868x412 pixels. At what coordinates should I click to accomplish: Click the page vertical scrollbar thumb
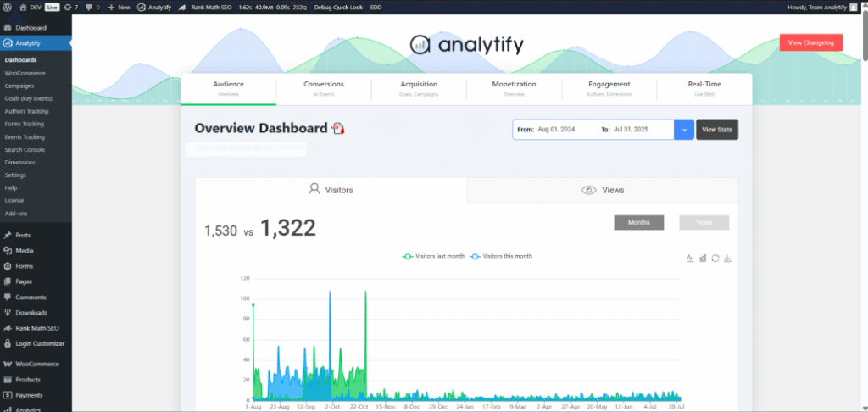click(865, 37)
